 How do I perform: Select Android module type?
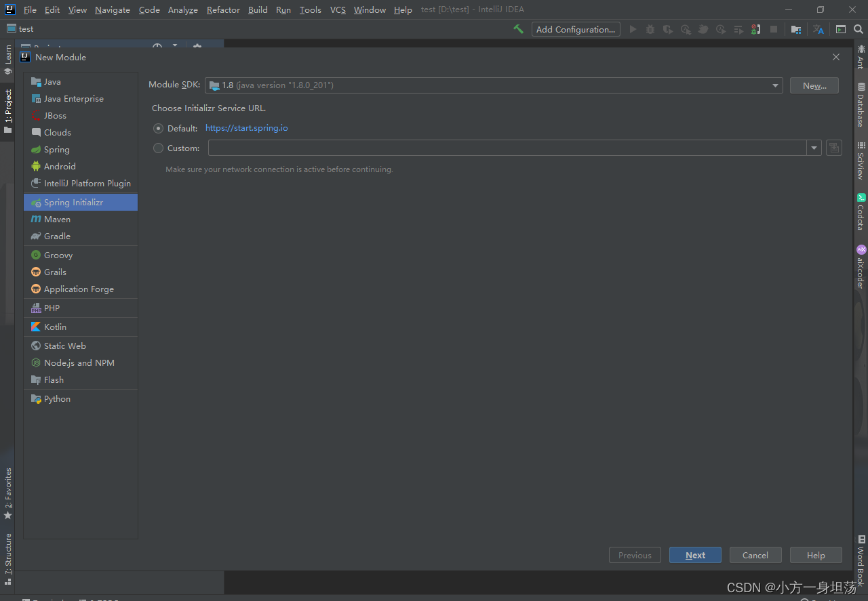pos(81,167)
